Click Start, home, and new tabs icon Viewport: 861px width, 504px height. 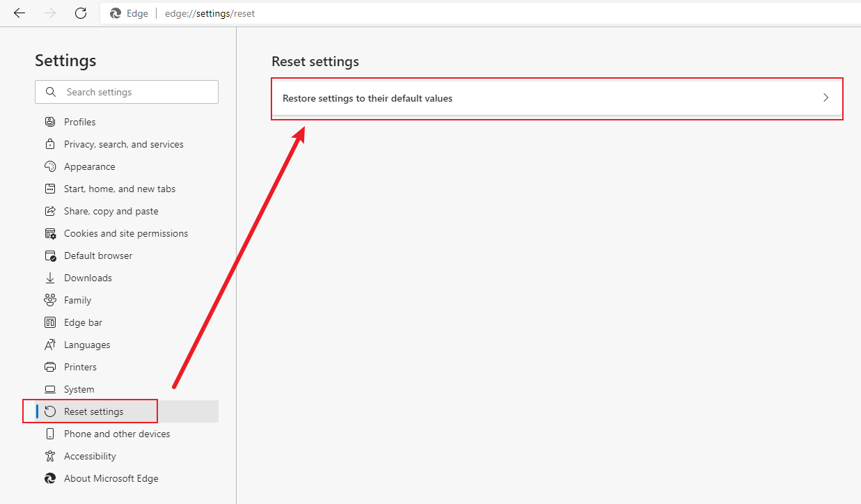[50, 189]
